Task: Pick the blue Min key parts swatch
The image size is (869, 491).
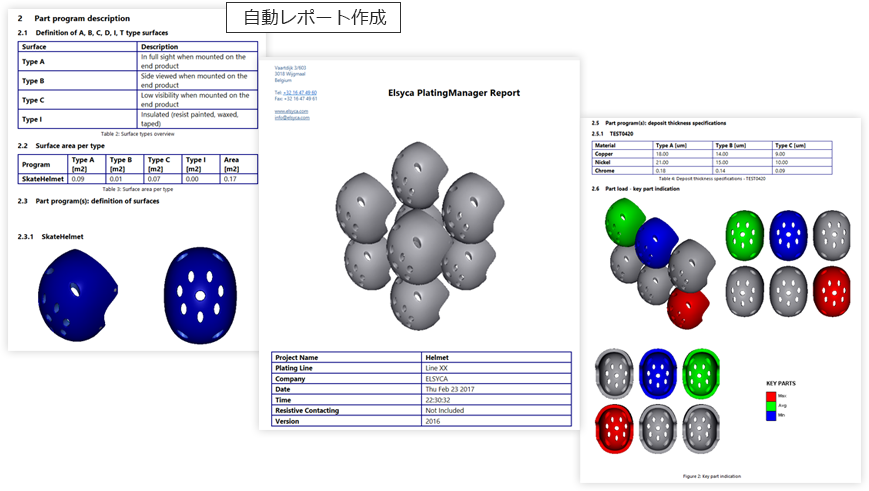Action: click(771, 415)
